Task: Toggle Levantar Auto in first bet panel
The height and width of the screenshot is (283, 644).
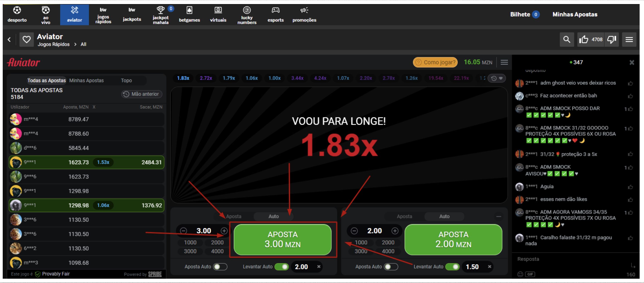Action: (281, 266)
